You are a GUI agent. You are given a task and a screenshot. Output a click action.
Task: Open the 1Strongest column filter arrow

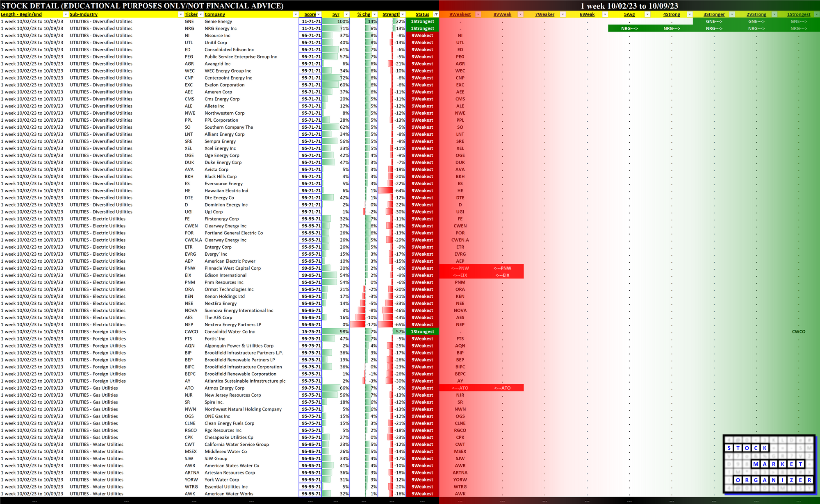[816, 14]
